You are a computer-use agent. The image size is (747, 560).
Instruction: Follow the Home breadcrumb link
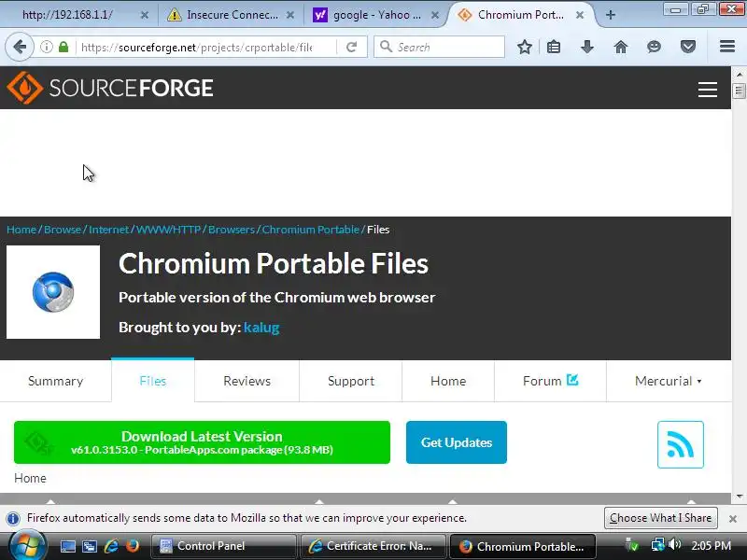[x=21, y=230]
